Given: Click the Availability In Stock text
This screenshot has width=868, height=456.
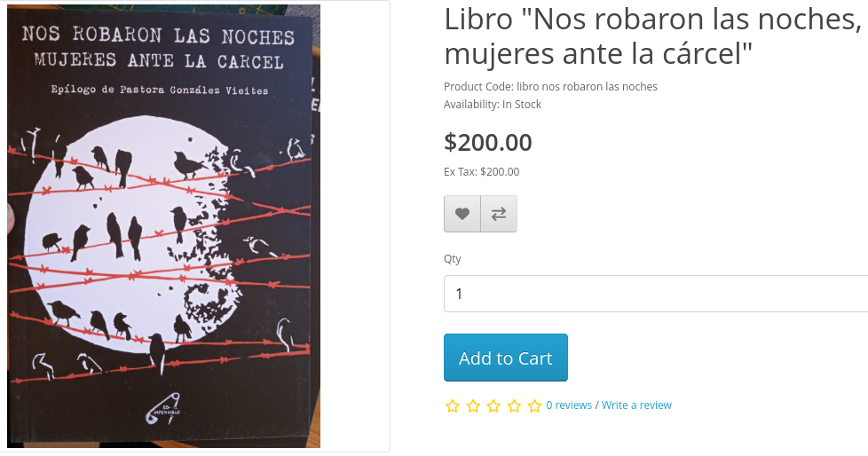Looking at the screenshot, I should pyautogui.click(x=492, y=105).
